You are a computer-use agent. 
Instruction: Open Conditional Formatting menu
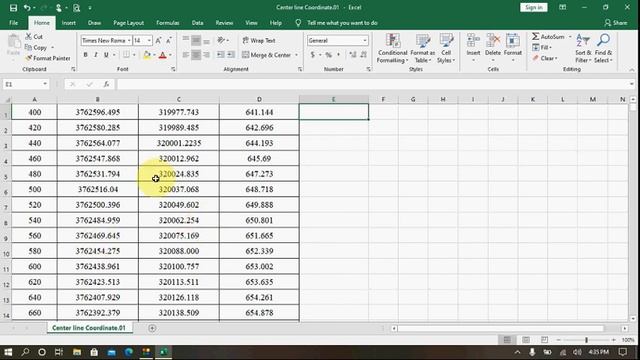[x=392, y=49]
